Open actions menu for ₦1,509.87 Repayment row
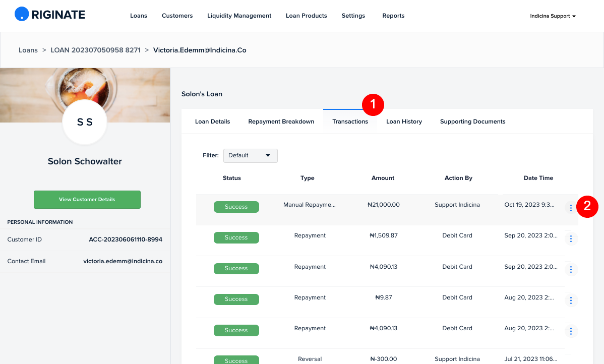Screen dimensions: 604x364 571,239
